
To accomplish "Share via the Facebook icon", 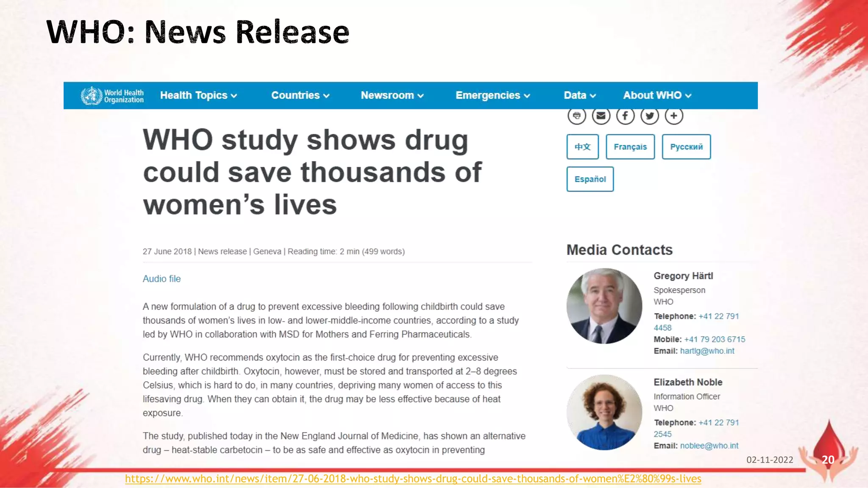I will point(625,116).
